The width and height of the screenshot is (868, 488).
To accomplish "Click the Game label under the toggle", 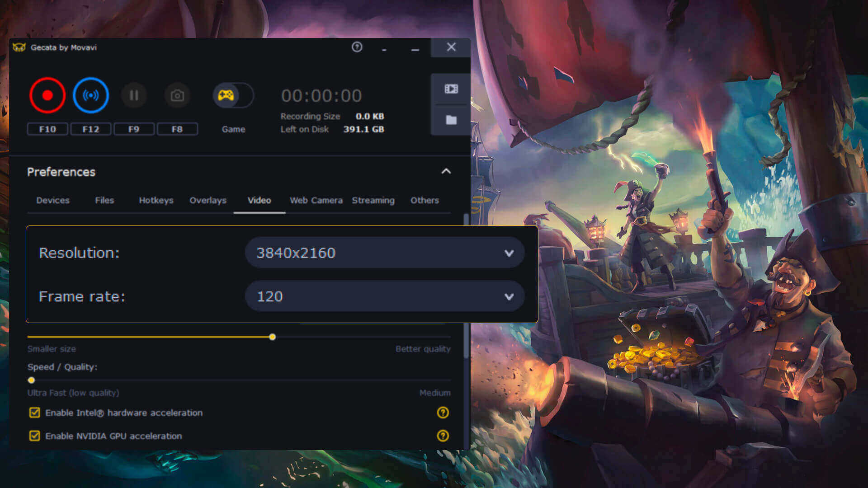I will pos(233,129).
